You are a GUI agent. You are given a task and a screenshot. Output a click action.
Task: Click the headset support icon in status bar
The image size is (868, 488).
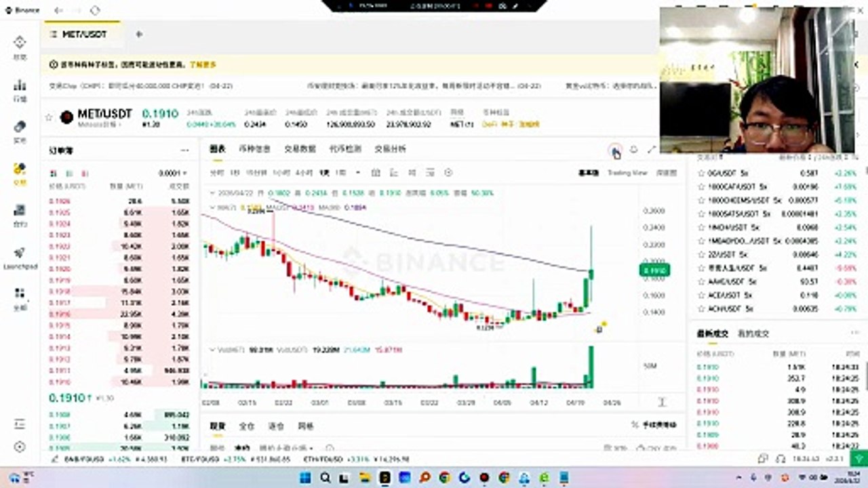click(781, 459)
